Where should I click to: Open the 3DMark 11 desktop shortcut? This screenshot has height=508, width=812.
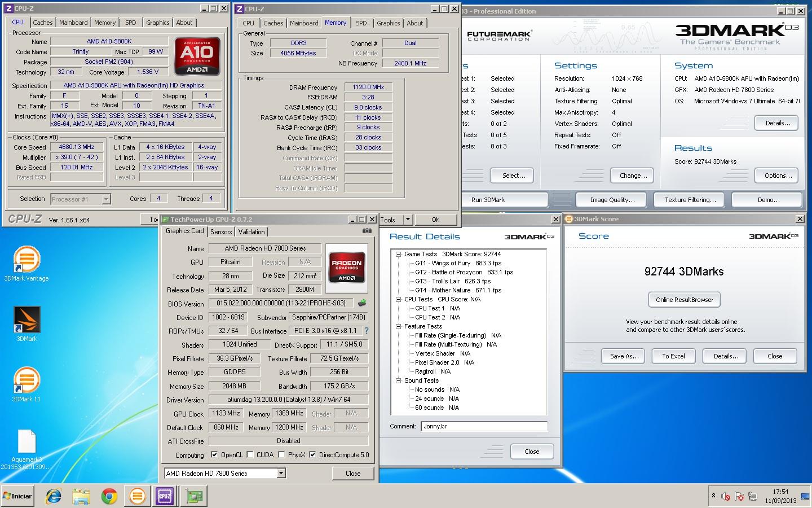coord(27,384)
